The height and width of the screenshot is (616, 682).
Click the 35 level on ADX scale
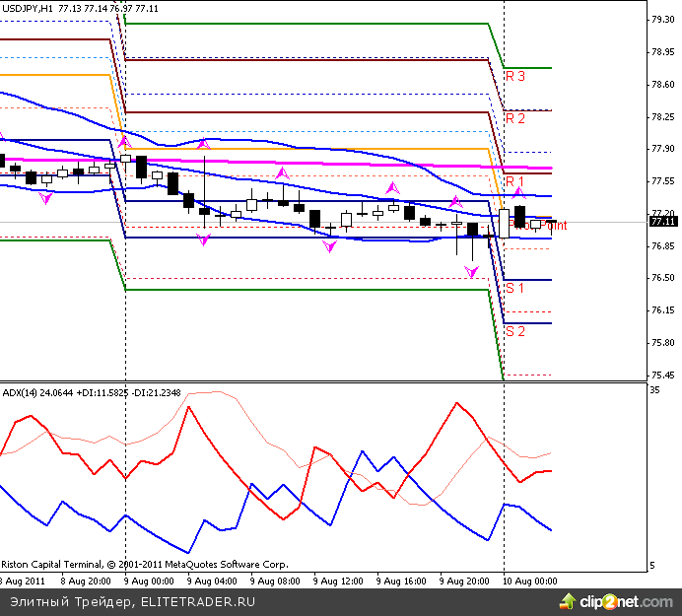tap(654, 391)
